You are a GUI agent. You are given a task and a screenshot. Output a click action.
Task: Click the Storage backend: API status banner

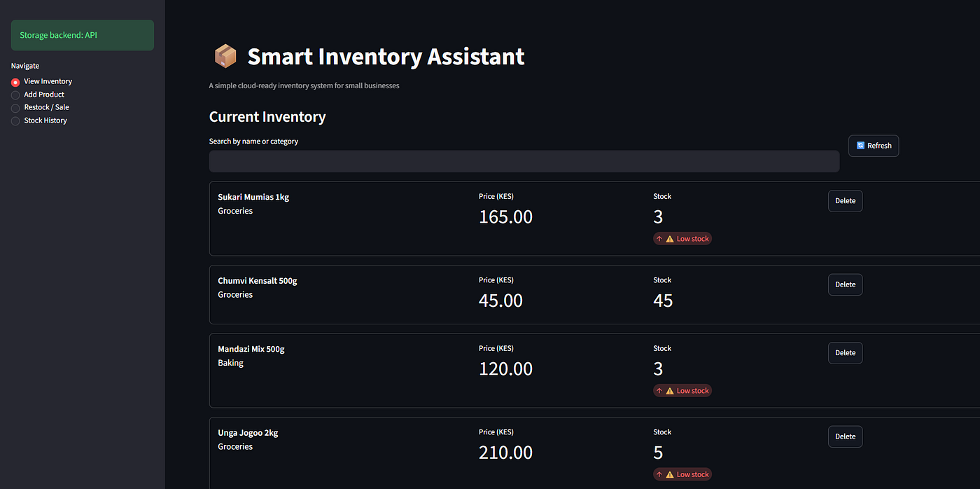coord(83,35)
